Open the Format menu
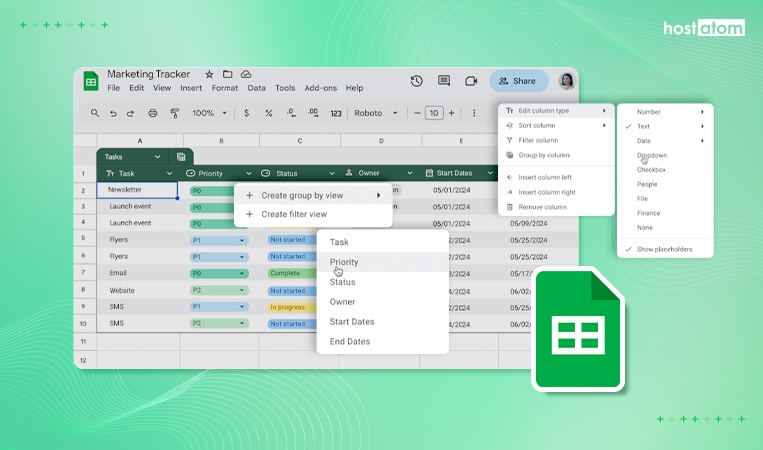763x450 pixels. click(x=225, y=88)
